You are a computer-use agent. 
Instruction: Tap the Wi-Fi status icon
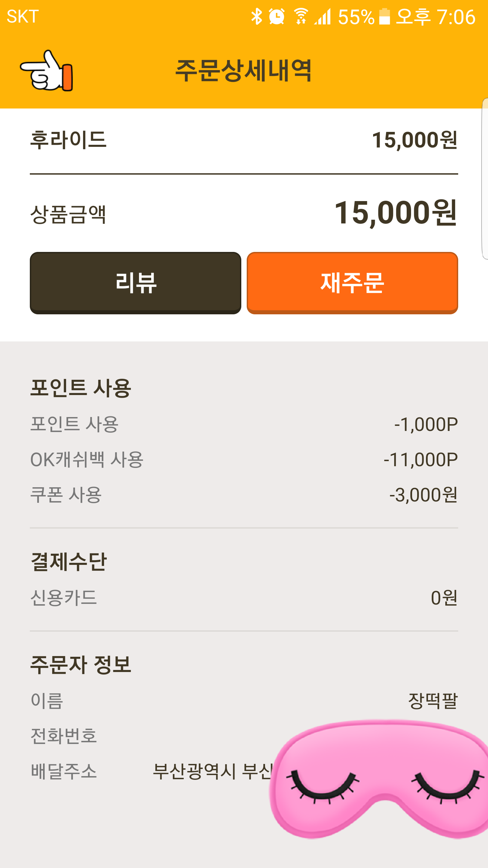(301, 17)
